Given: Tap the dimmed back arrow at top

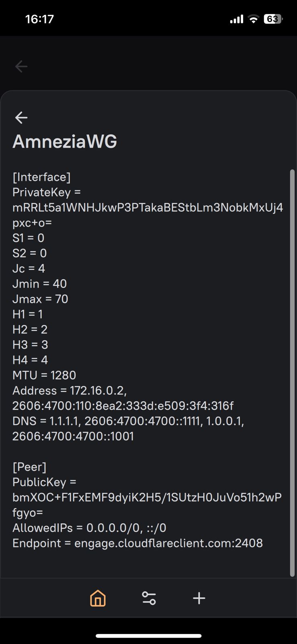Looking at the screenshot, I should pos(21,66).
